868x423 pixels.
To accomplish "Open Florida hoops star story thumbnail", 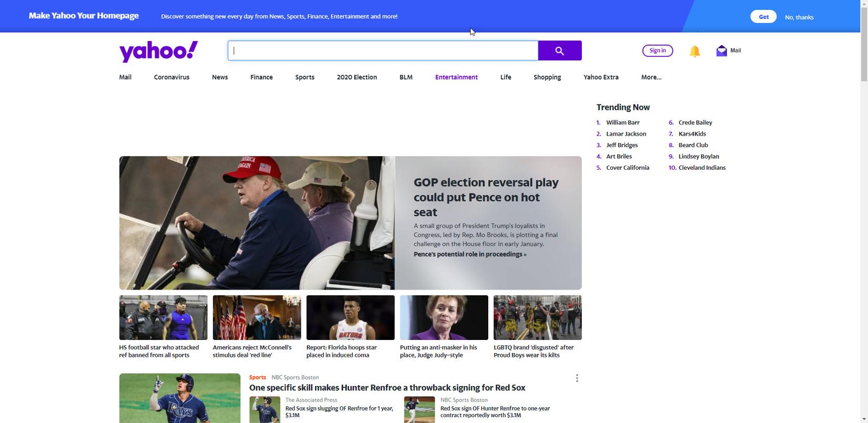I will pos(350,317).
